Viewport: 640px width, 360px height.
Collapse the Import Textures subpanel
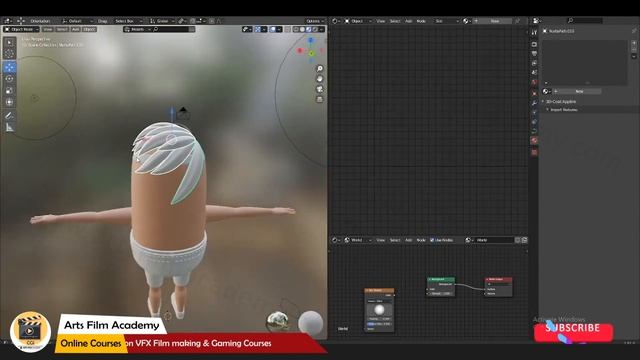pos(564,110)
